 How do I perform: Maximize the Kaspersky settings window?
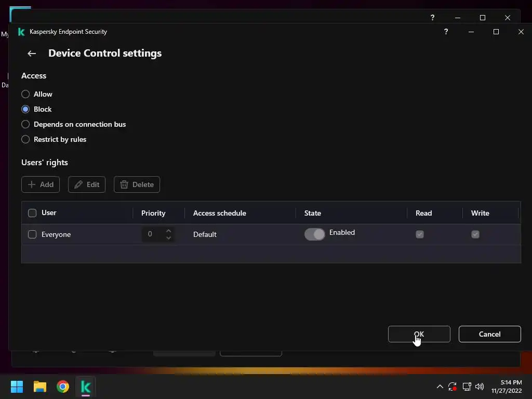click(x=496, y=32)
